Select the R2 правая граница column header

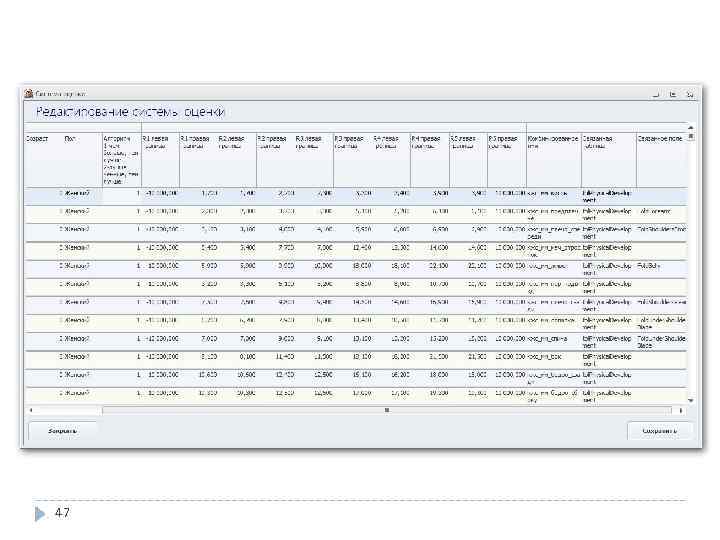point(276,159)
